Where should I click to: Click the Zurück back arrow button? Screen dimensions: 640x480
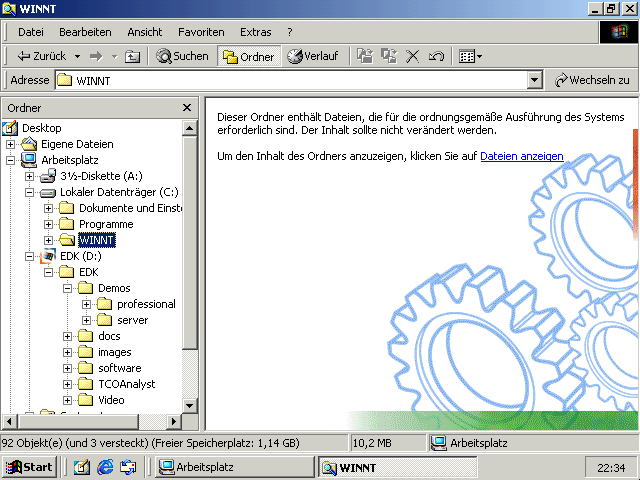click(41, 56)
